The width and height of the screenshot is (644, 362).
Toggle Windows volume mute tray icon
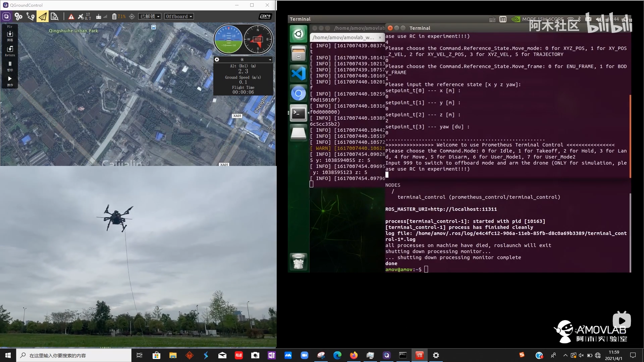point(581,355)
